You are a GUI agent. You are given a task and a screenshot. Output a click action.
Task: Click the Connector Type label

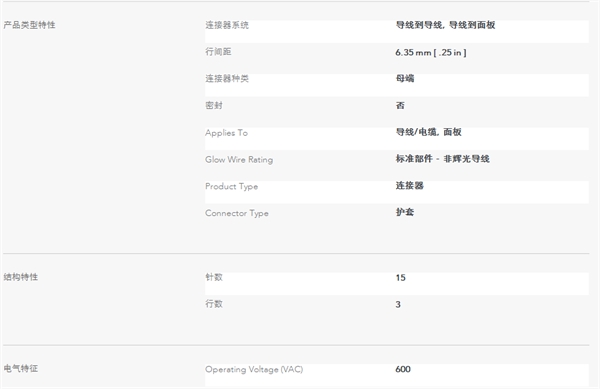coord(237,213)
